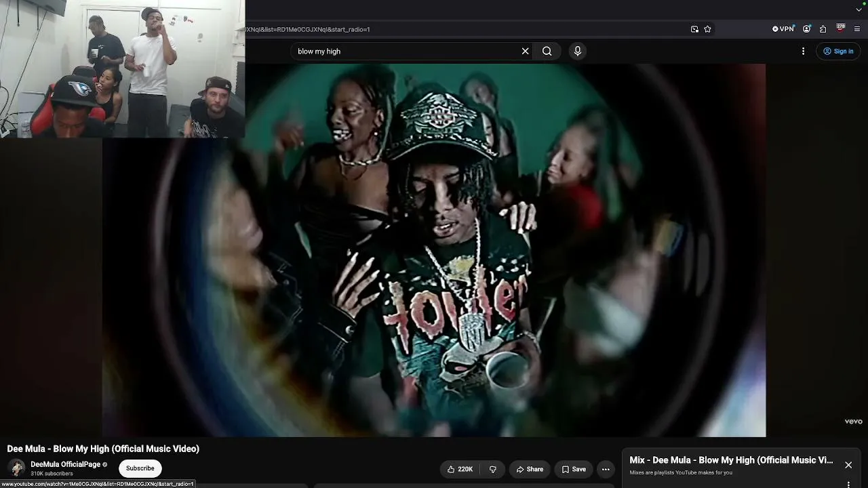The width and height of the screenshot is (868, 488).
Task: Click the magnifying glass search button
Action: tap(547, 51)
